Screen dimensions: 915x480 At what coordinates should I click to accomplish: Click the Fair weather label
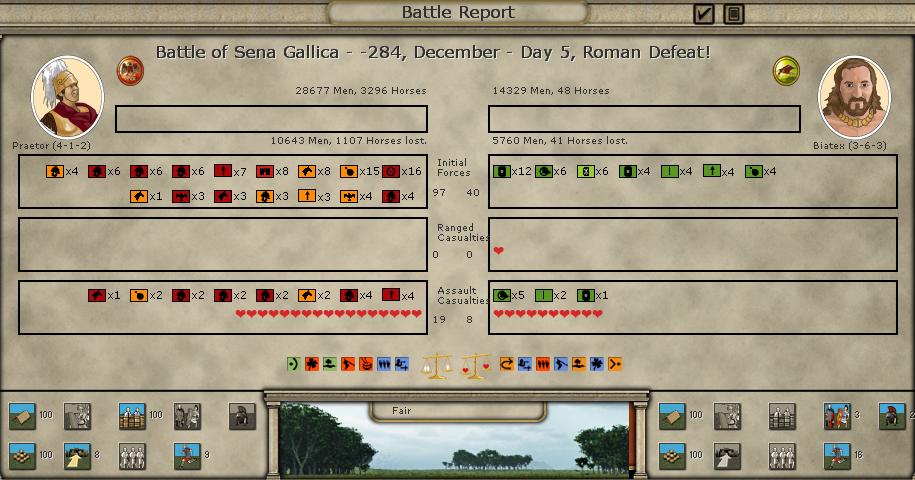pyautogui.click(x=457, y=410)
